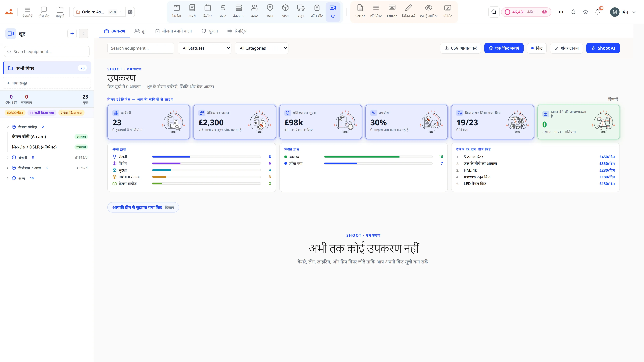This screenshot has width=644, height=362.
Task: Click CSV आयात करें button
Action: click(461, 48)
